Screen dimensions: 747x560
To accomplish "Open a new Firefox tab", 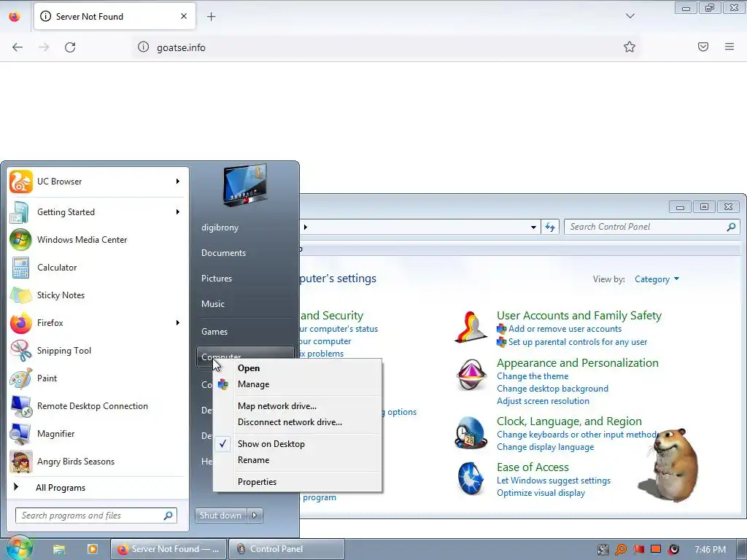I will coord(211,17).
